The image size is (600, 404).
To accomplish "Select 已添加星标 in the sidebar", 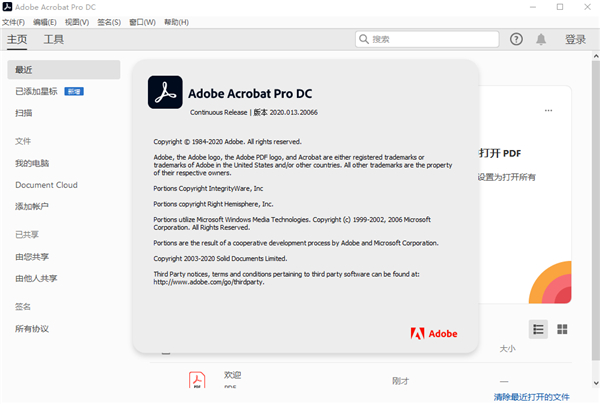I will [x=36, y=91].
